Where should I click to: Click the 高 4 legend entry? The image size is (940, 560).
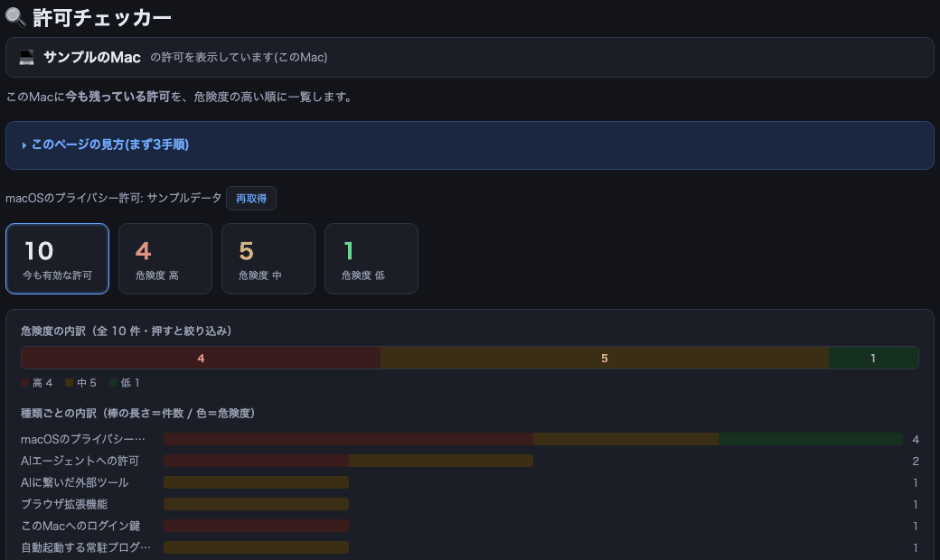[36, 383]
